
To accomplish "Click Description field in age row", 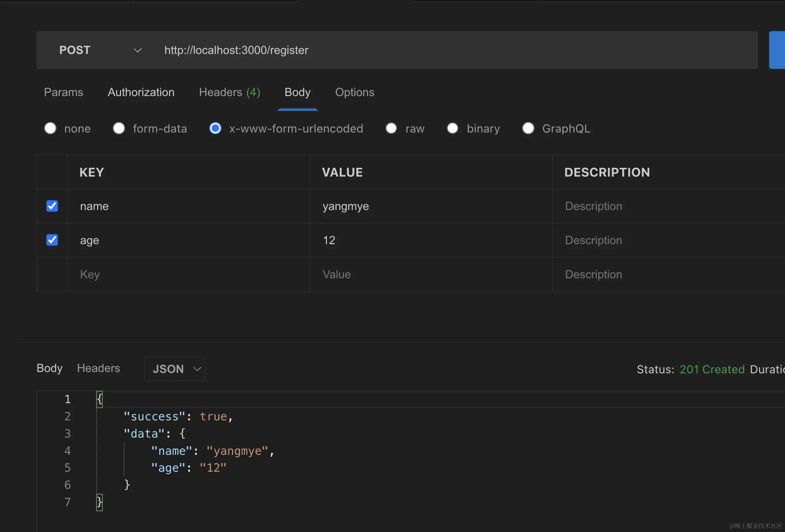I will (593, 240).
